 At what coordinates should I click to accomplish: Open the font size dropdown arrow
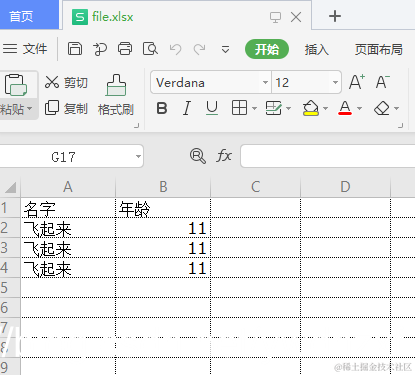pos(335,82)
